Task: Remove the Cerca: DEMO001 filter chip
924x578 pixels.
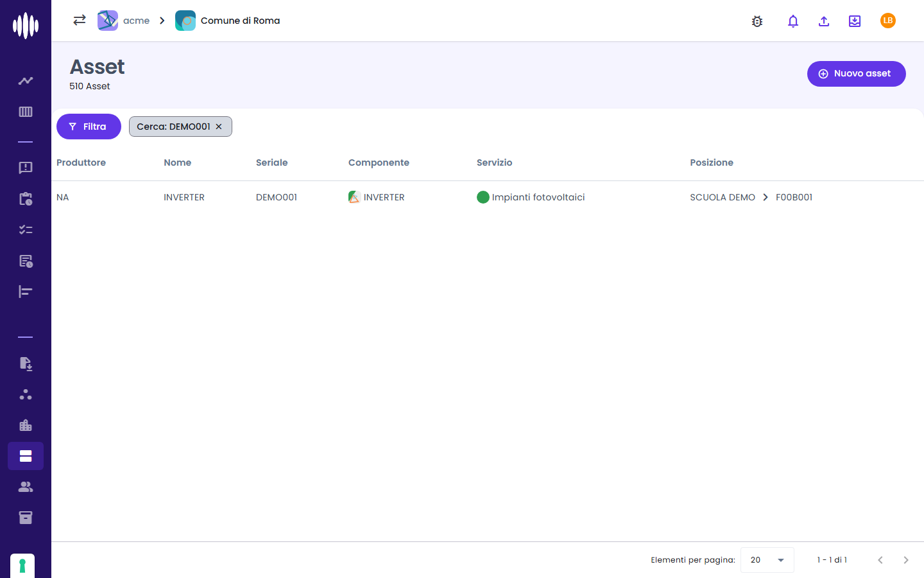Action: pyautogui.click(x=219, y=127)
